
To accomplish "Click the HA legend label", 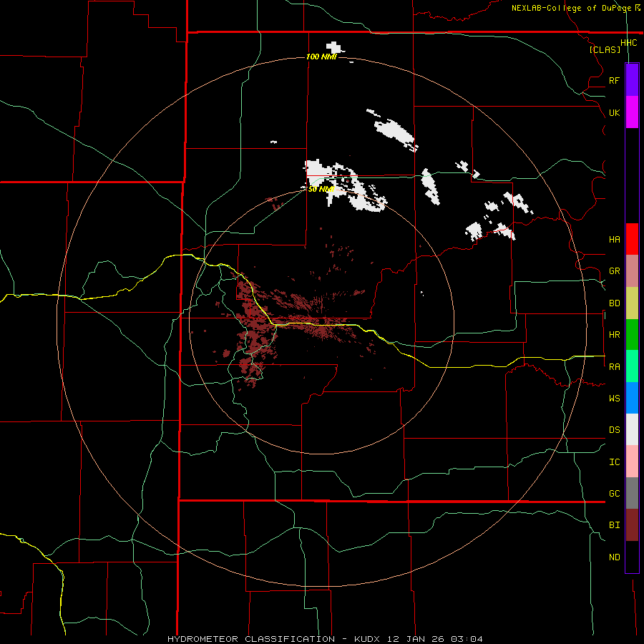I will pyautogui.click(x=614, y=239).
